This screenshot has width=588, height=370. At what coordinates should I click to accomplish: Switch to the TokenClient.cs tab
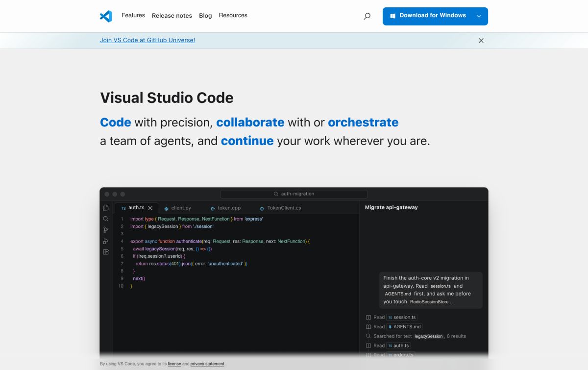tap(281, 208)
